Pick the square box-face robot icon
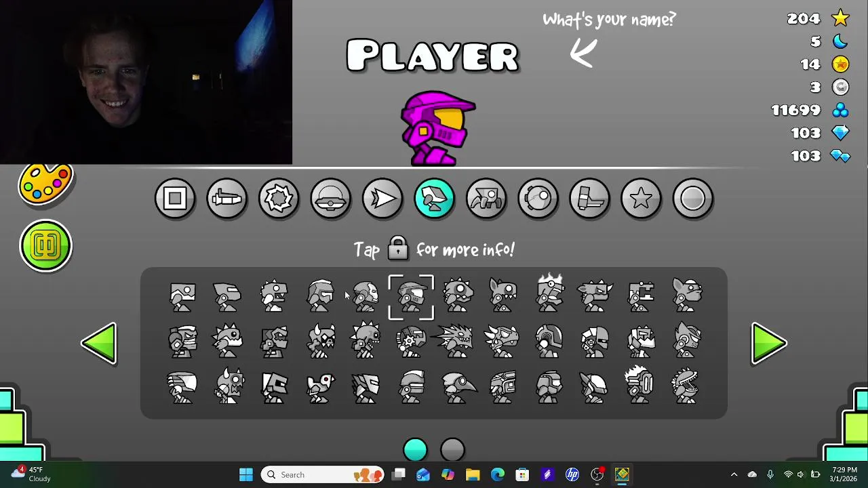The width and height of the screenshot is (868, 488). [274, 387]
